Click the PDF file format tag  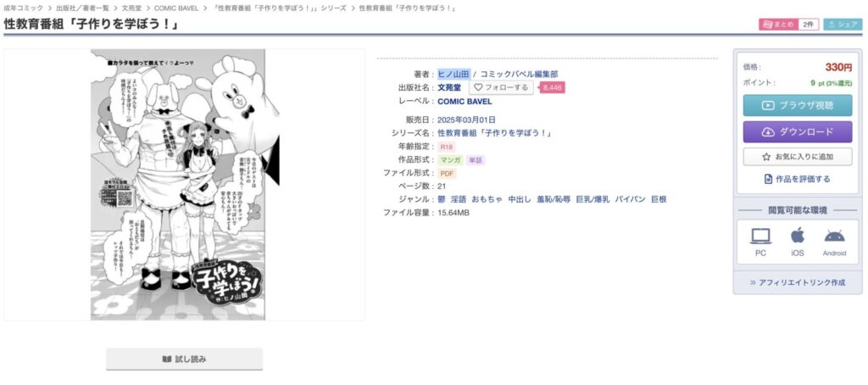(x=447, y=173)
